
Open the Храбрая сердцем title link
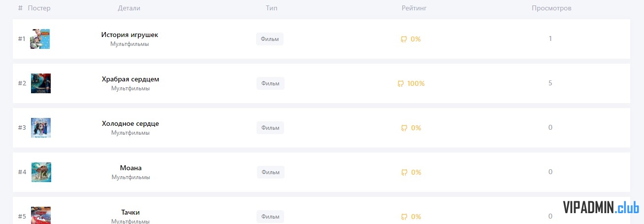coord(130,79)
